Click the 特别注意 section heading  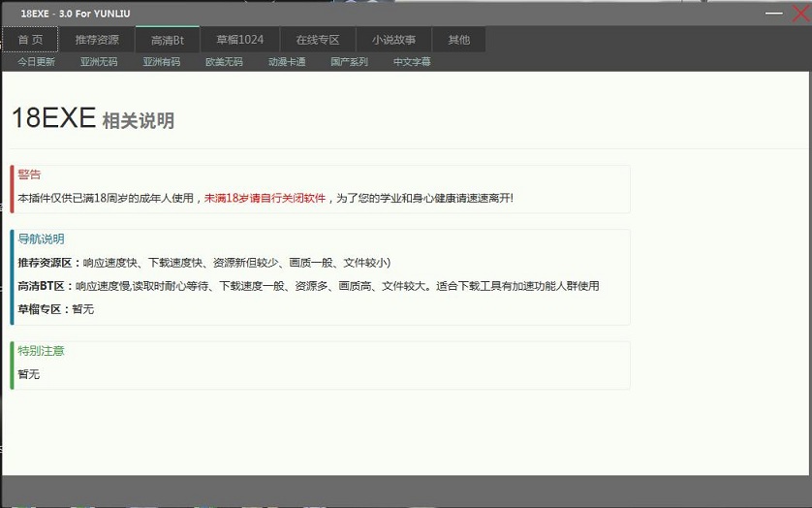pos(41,350)
